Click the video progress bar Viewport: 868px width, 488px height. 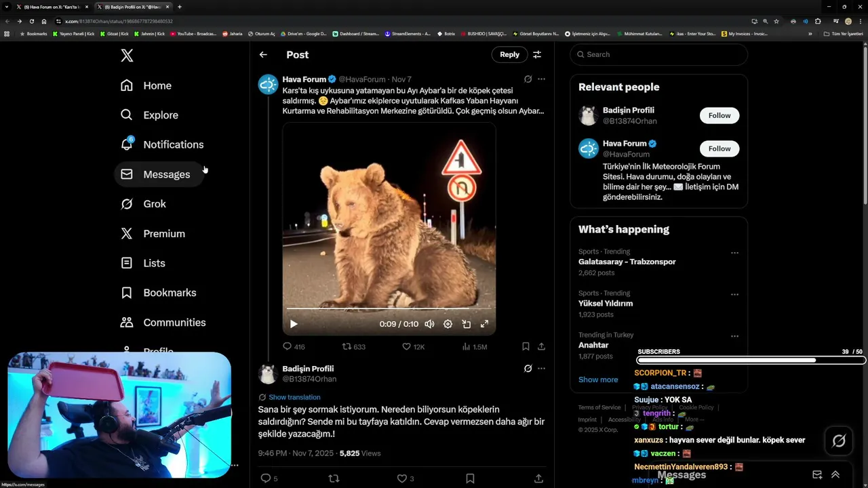[389, 309]
